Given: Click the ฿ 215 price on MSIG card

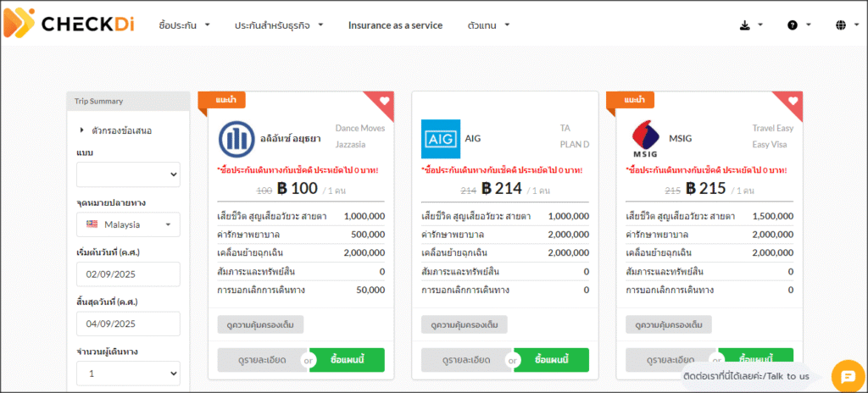Looking at the screenshot, I should [705, 189].
